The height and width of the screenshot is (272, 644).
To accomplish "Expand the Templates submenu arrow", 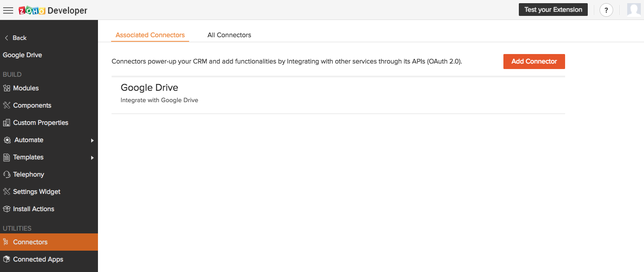I will click(92, 158).
